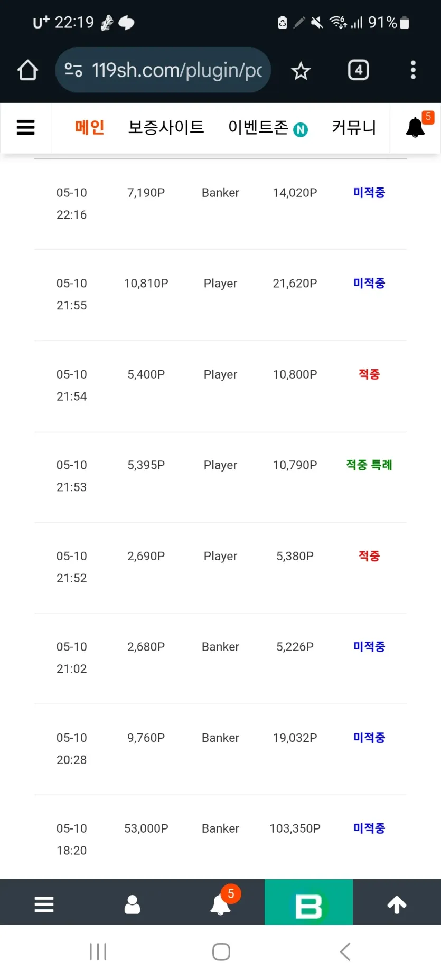Tap the browser home icon

[27, 70]
